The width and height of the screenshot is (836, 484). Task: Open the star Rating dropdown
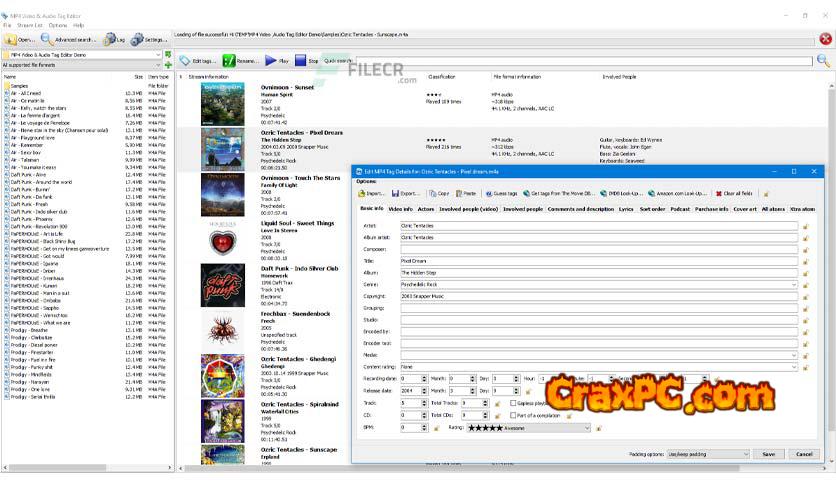(586, 427)
